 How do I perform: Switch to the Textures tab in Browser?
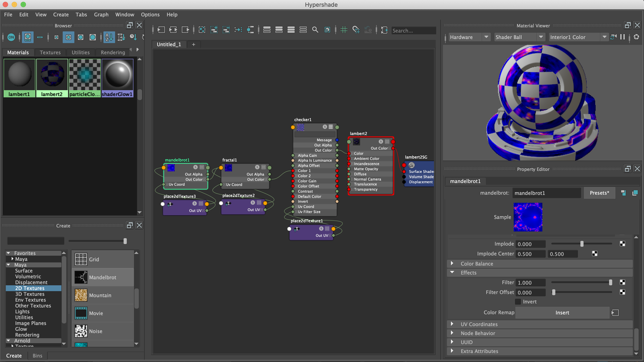pos(50,53)
